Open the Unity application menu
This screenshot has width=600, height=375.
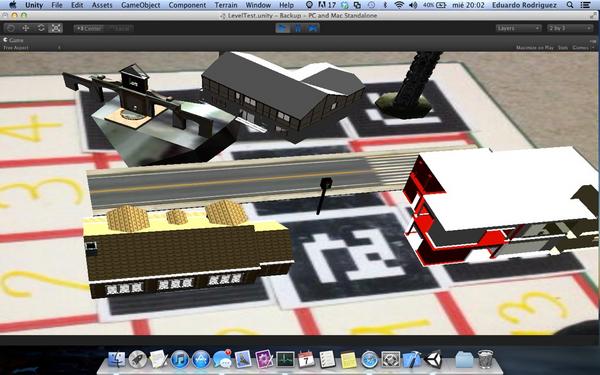point(34,5)
